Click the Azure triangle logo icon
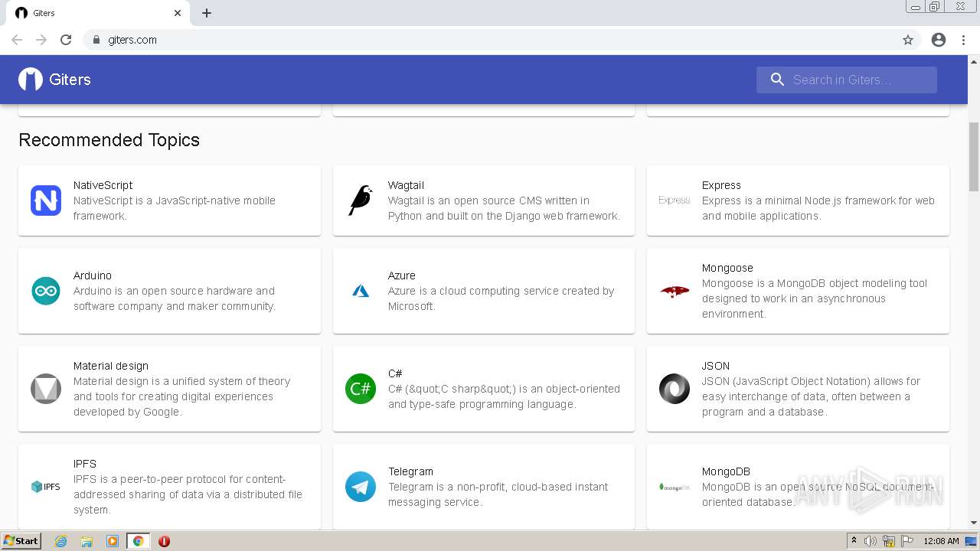The height and width of the screenshot is (551, 980). click(x=361, y=291)
